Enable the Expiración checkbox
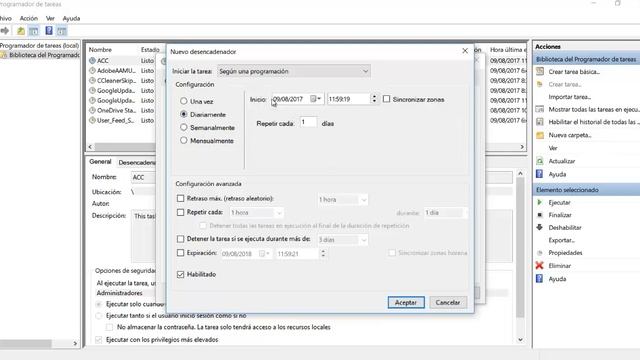This screenshot has width=640, height=360. [180, 253]
